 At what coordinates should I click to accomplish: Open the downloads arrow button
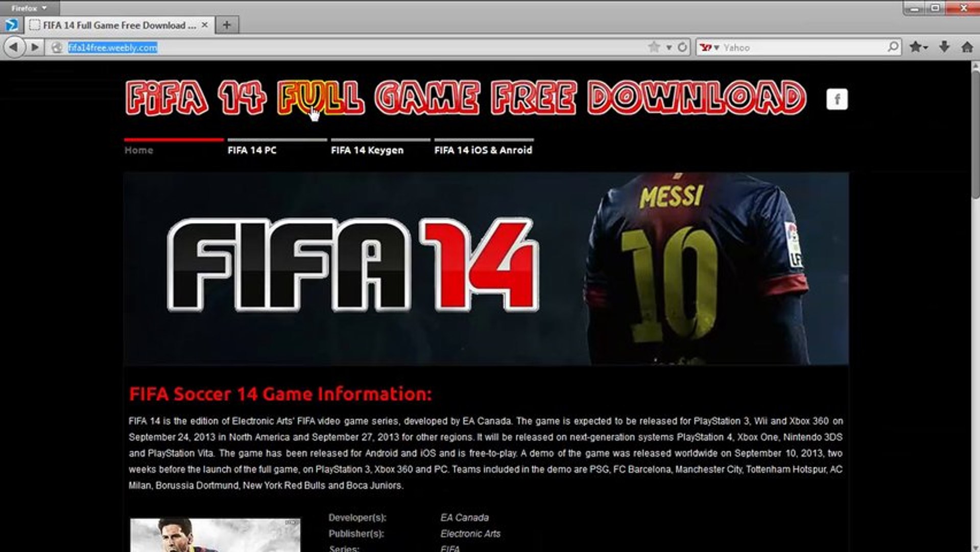coord(944,47)
